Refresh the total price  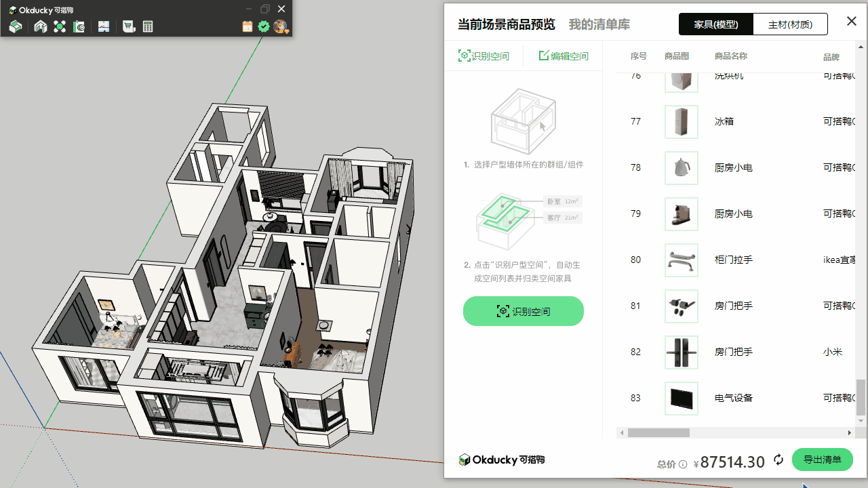(x=778, y=460)
